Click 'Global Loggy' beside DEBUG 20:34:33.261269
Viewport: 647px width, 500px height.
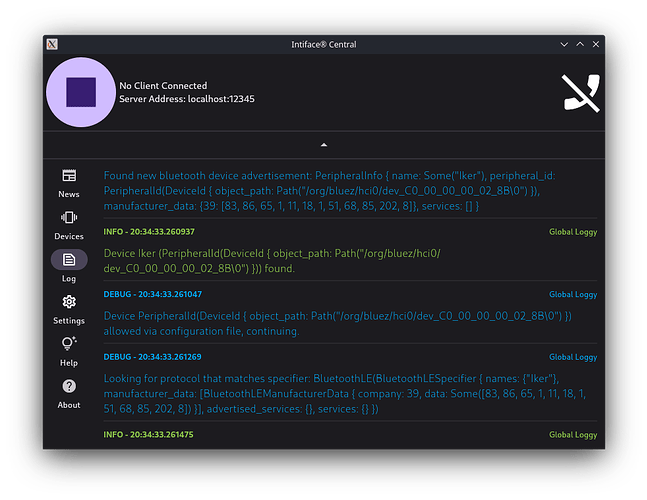click(x=573, y=358)
